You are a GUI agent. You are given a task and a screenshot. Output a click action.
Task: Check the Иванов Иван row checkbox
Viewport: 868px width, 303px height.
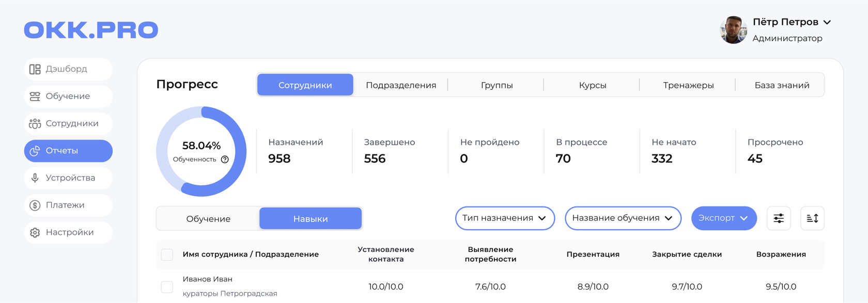point(167,287)
